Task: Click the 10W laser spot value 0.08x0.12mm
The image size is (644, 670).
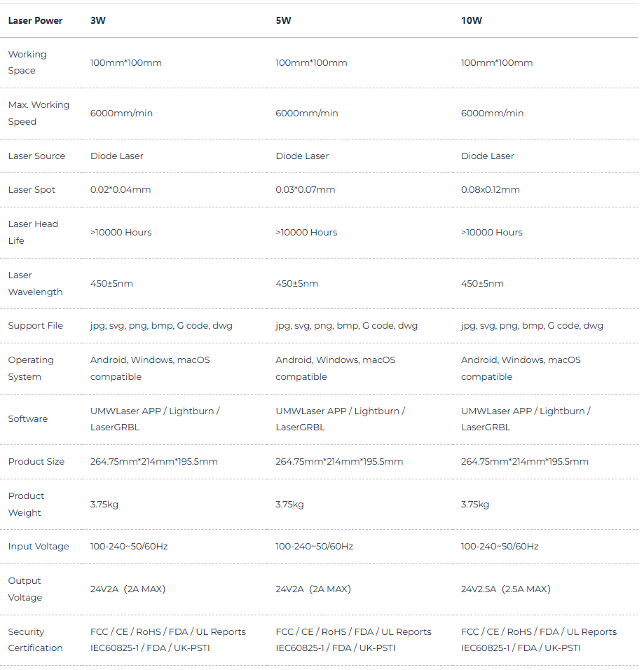Action: [490, 190]
